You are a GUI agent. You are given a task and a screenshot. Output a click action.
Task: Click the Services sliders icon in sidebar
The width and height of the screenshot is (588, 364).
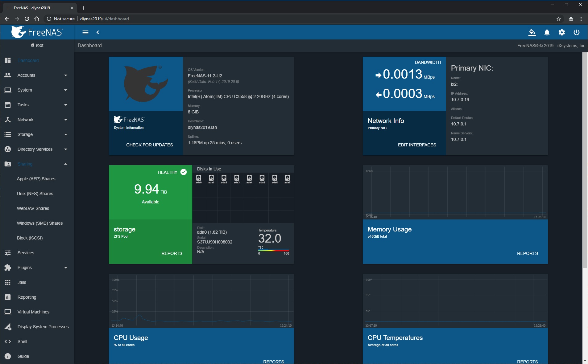(8, 253)
